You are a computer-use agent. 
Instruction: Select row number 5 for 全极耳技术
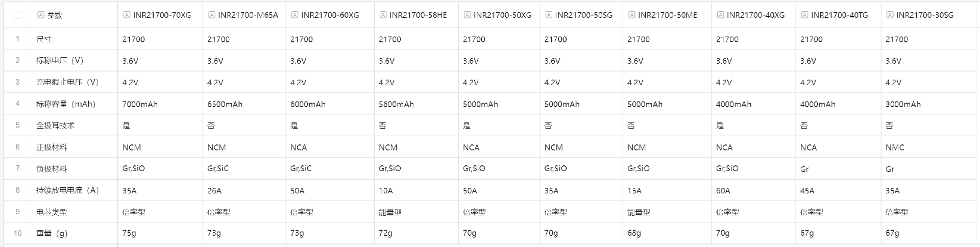point(17,126)
